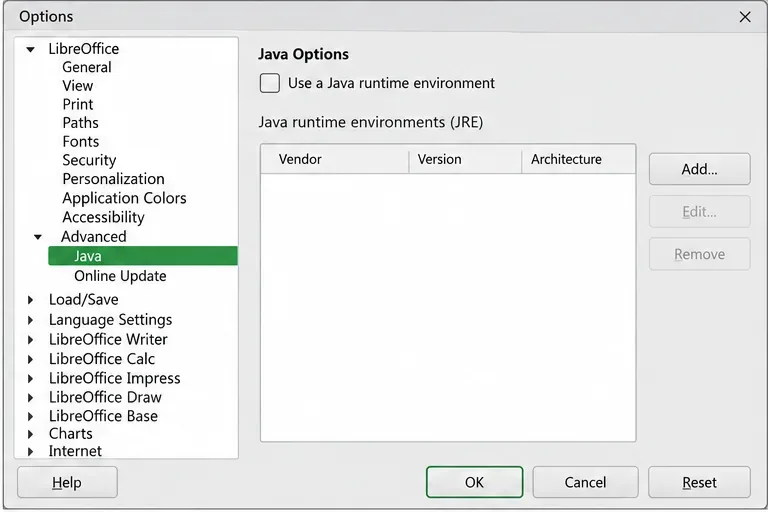The width and height of the screenshot is (768, 512).
Task: Sort JRE list by Architecture column
Action: [x=578, y=159]
